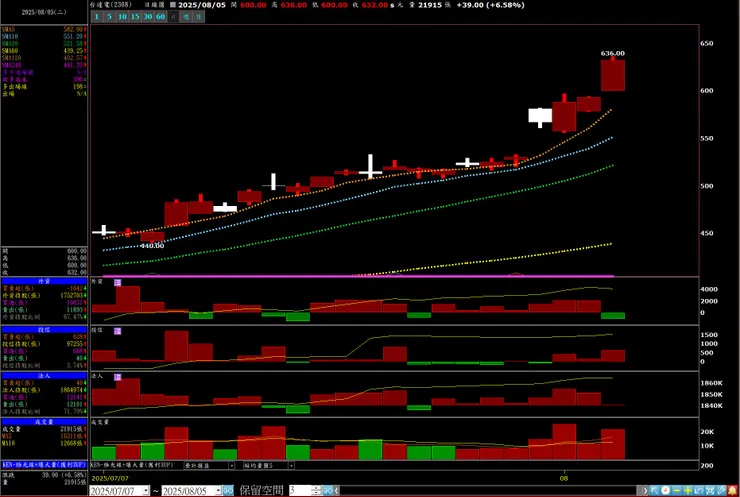740x497 pixels.
Task: Click GO button next to the date range
Action: (x=228, y=491)
